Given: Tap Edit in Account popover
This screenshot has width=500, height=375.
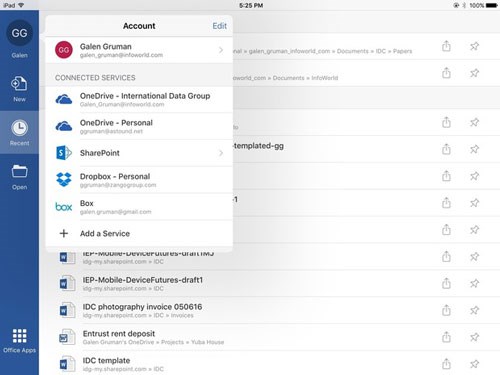Looking at the screenshot, I should click(x=220, y=26).
